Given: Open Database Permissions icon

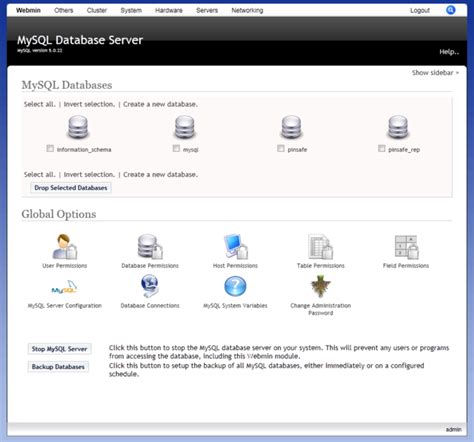Looking at the screenshot, I should 150,247.
